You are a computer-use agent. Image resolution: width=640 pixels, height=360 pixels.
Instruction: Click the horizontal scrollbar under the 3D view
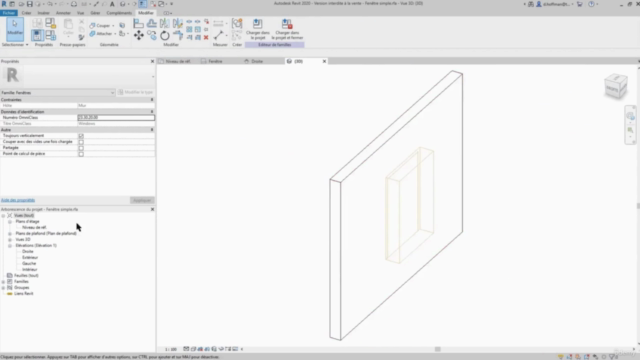point(438,349)
